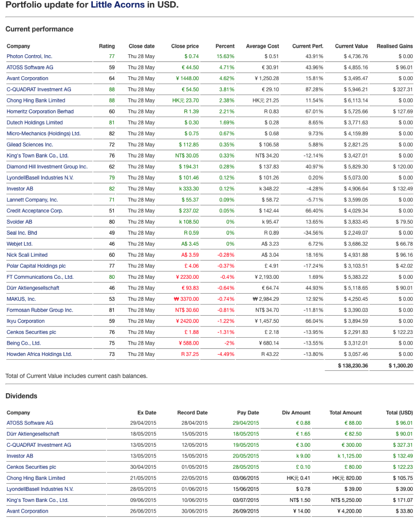Open King's Town Bank in the Current performance table
Viewport: 420px width, 521px height.
tap(38, 156)
